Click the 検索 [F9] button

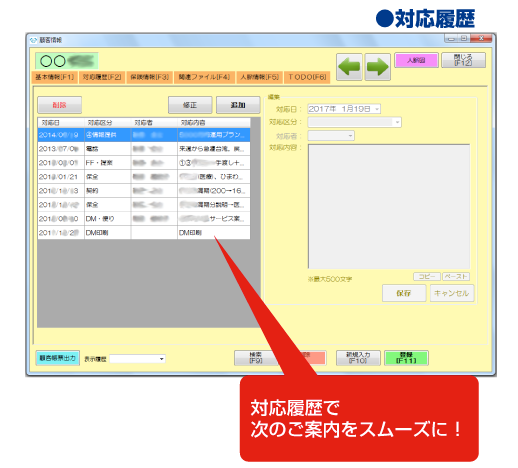(x=256, y=358)
